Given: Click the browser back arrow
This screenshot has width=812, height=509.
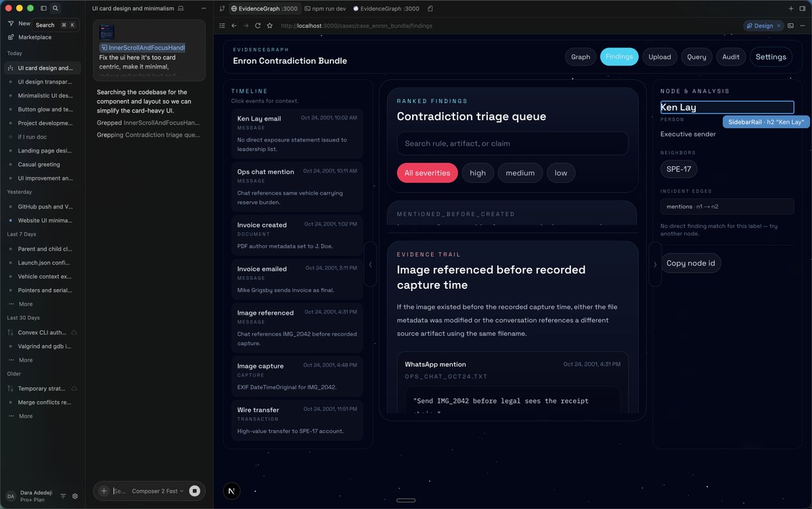Looking at the screenshot, I should pos(234,26).
